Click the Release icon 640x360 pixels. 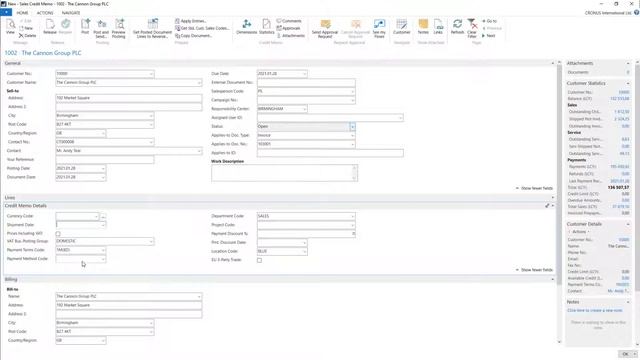coord(50,27)
